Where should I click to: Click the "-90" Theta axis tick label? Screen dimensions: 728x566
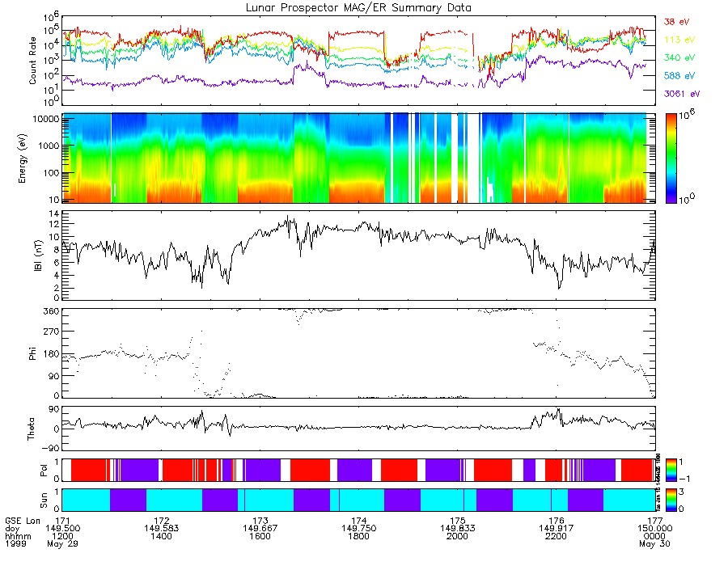pyautogui.click(x=51, y=448)
